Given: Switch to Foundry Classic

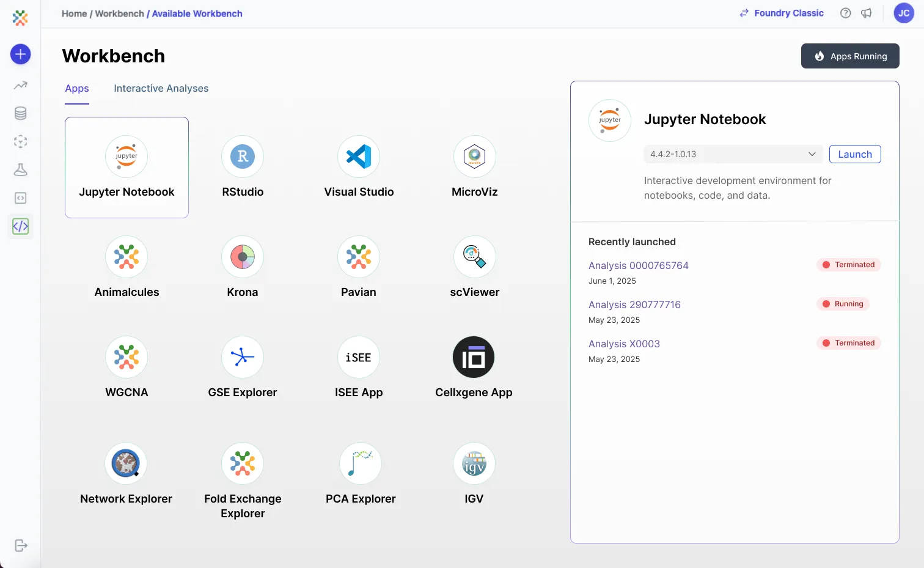Looking at the screenshot, I should click(x=782, y=13).
